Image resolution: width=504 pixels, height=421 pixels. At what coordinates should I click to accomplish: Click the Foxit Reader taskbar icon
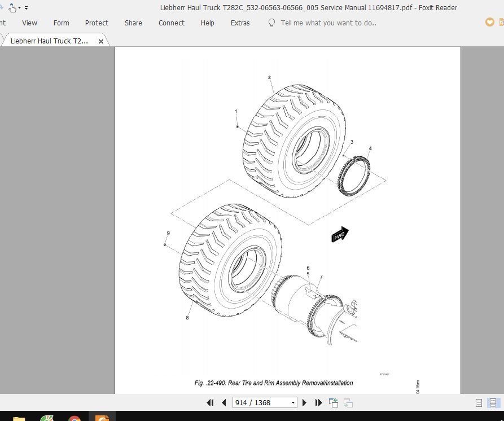[x=102, y=417]
